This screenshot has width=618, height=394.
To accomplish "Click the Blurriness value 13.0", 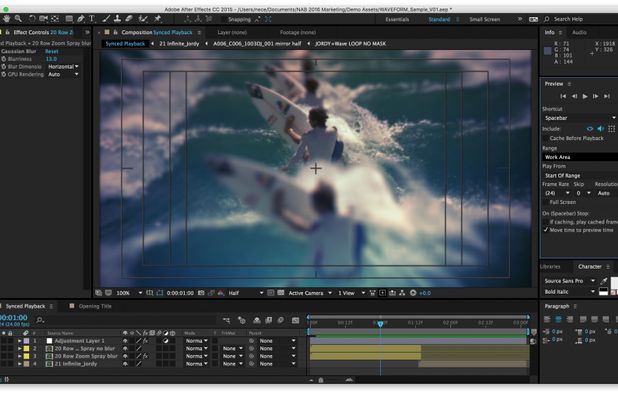I will (51, 59).
